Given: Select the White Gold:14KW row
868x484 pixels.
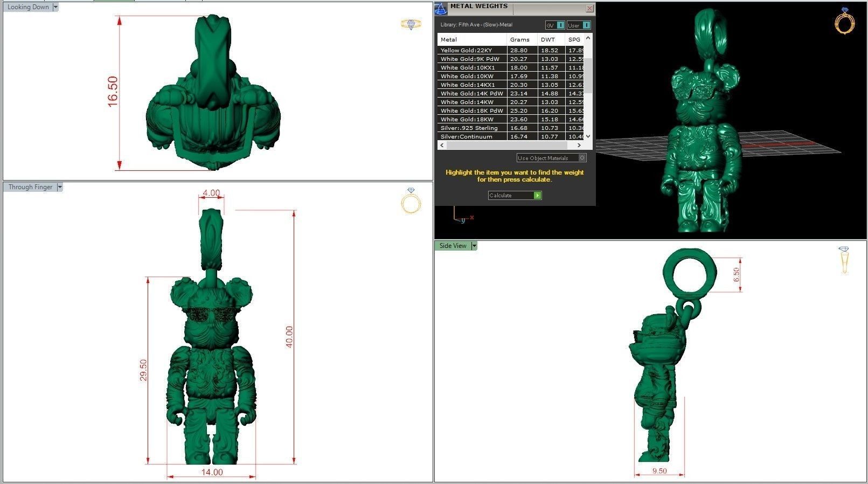Looking at the screenshot, I should click(x=511, y=102).
